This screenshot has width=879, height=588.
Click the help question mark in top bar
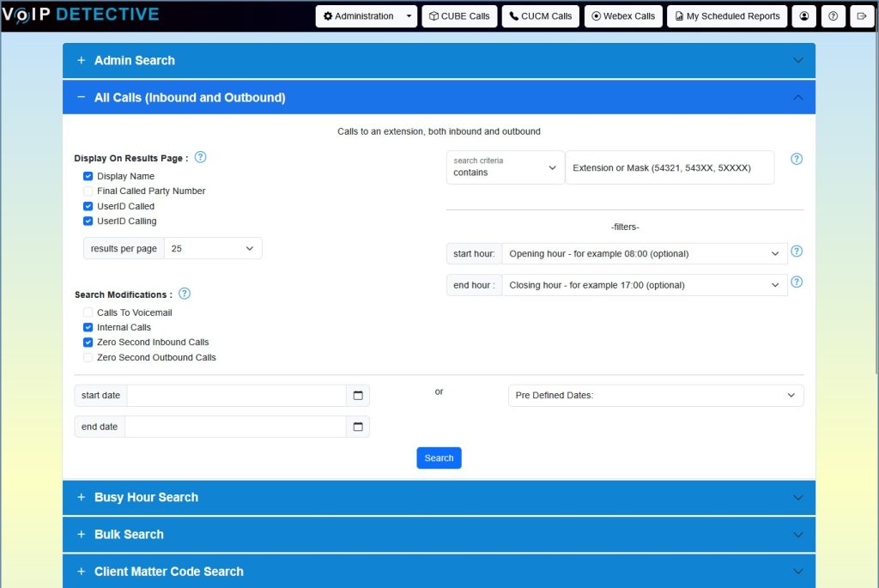(833, 16)
